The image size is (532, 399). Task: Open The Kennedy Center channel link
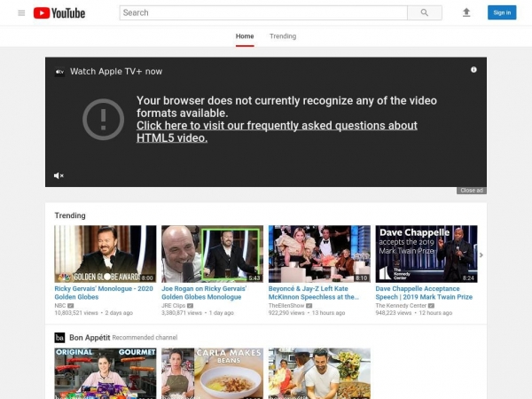coord(401,306)
